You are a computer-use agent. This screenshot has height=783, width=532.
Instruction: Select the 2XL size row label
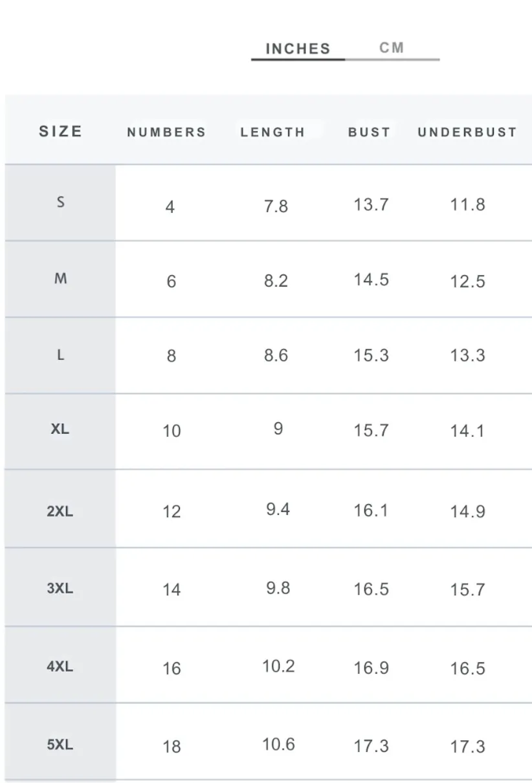point(60,511)
